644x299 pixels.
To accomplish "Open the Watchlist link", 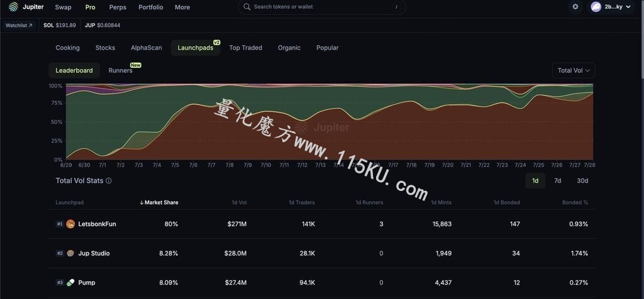I will pyautogui.click(x=19, y=25).
